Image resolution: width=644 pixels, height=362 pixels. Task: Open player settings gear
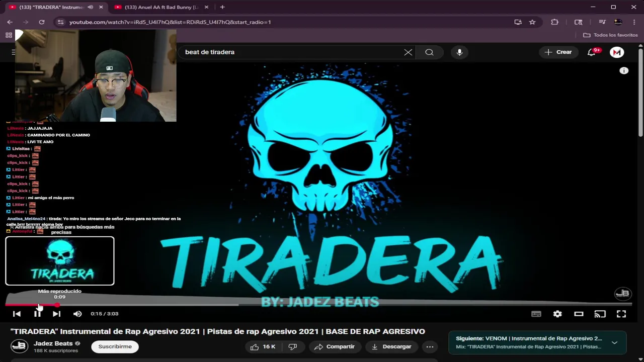point(557,314)
